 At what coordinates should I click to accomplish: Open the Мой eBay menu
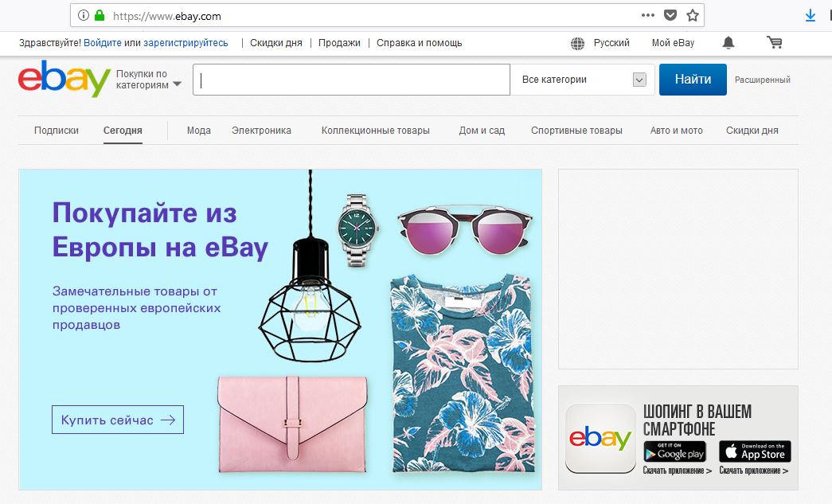[673, 43]
